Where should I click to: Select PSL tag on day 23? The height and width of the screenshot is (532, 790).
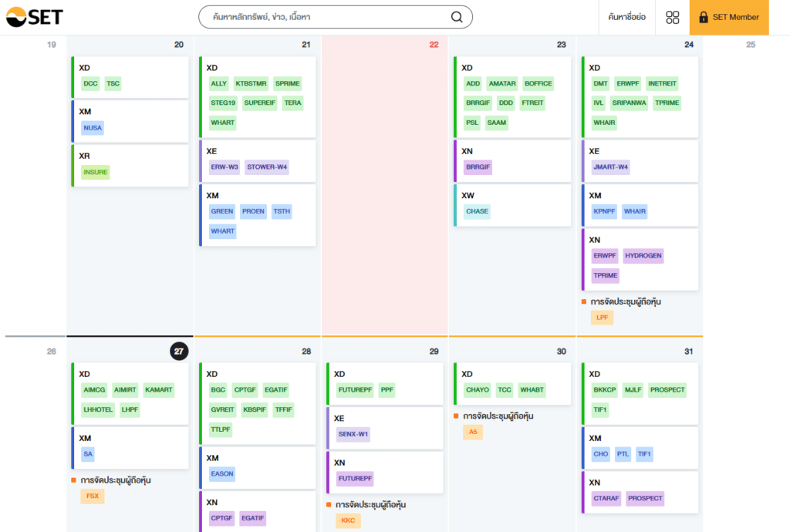click(x=472, y=123)
